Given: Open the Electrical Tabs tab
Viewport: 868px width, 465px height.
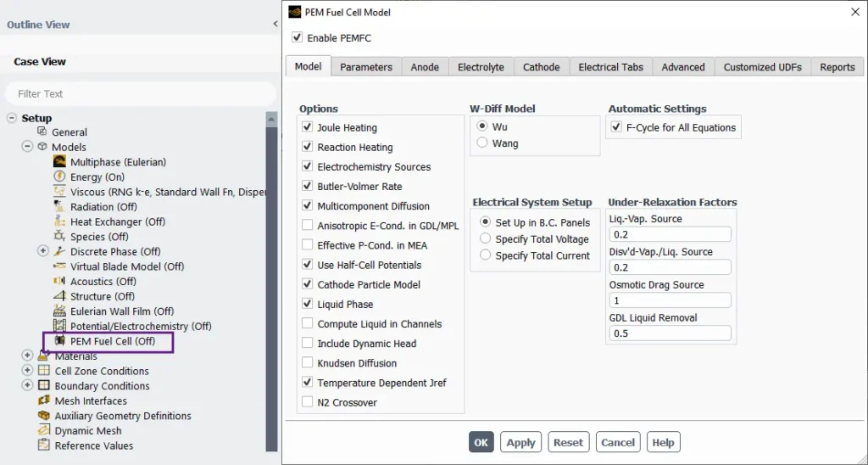Looking at the screenshot, I should (x=610, y=66).
